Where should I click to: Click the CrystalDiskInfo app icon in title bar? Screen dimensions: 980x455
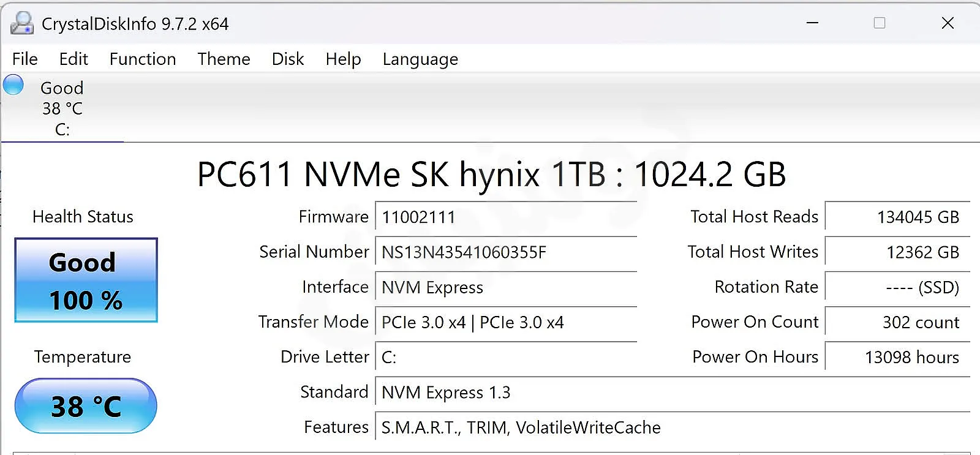[22, 23]
